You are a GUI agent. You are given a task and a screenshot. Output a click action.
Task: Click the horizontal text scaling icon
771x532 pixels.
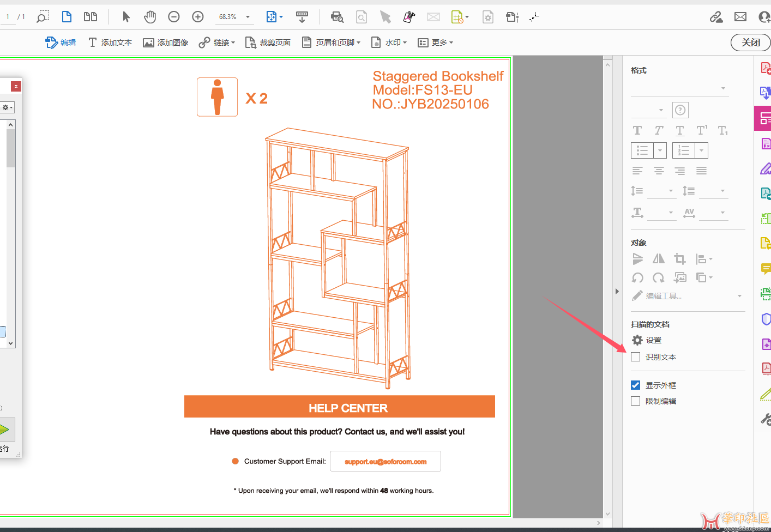[x=637, y=213]
